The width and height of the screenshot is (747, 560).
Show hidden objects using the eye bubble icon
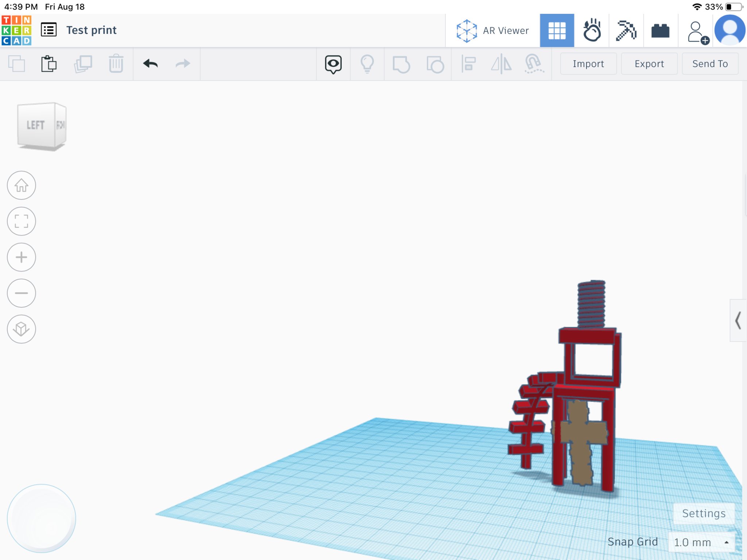[333, 64]
